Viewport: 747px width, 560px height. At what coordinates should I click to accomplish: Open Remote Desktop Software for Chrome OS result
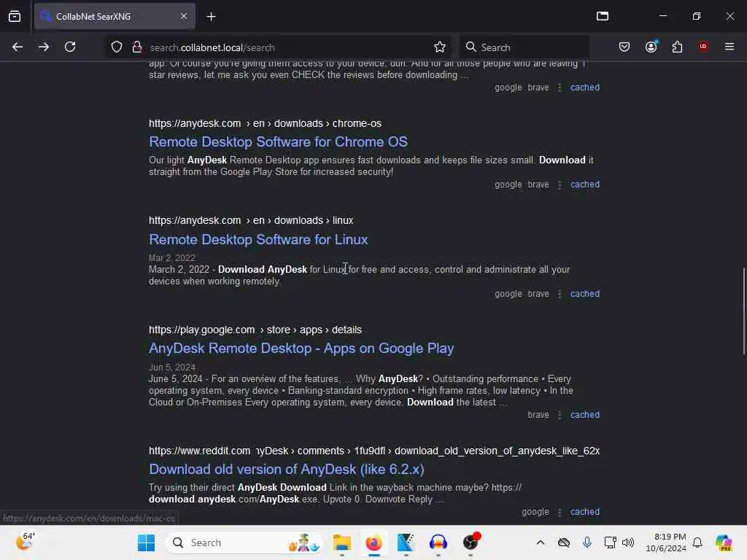[x=278, y=142]
